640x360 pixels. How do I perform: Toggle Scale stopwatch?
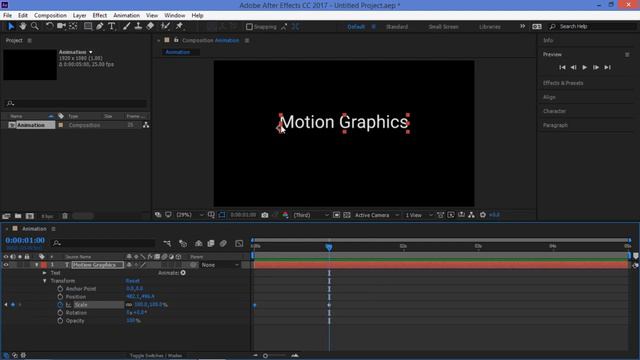click(x=60, y=304)
